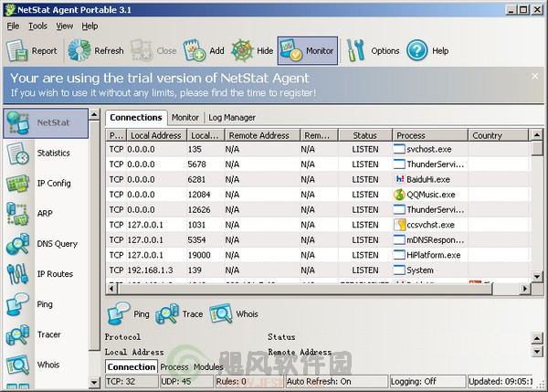
Task: Open Tracer in the sidebar
Action: coord(46,334)
